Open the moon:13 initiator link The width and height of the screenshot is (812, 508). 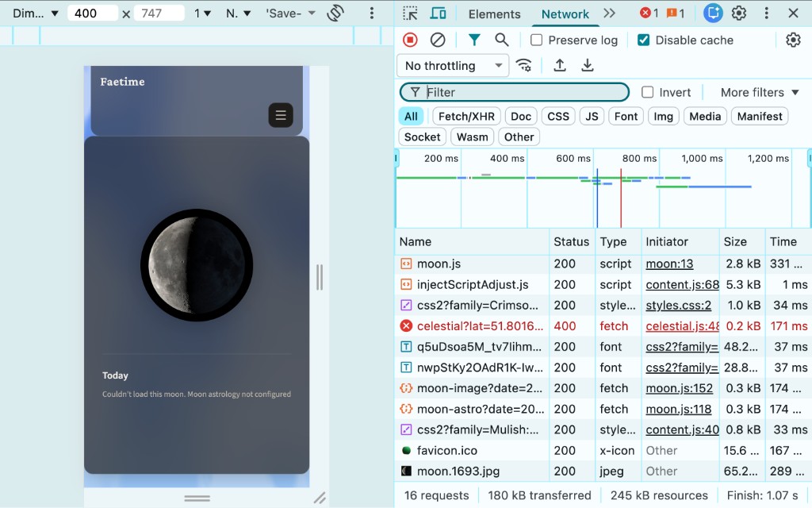669,264
